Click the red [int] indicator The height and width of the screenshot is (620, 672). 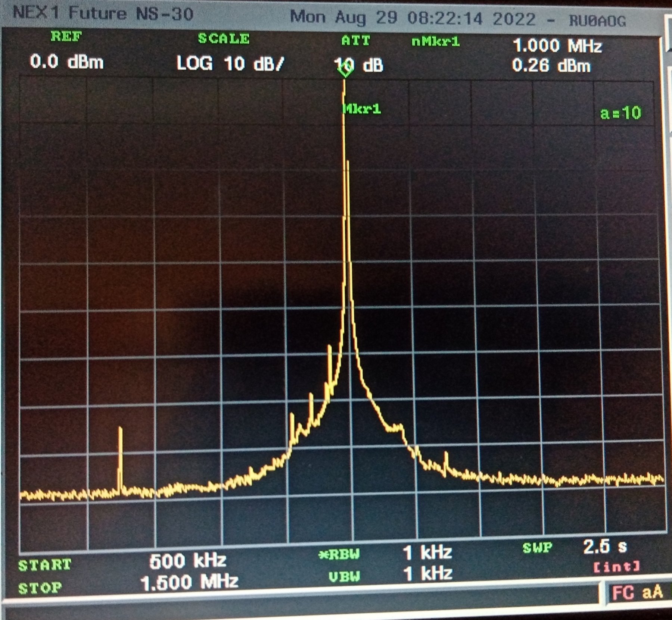[x=617, y=567]
